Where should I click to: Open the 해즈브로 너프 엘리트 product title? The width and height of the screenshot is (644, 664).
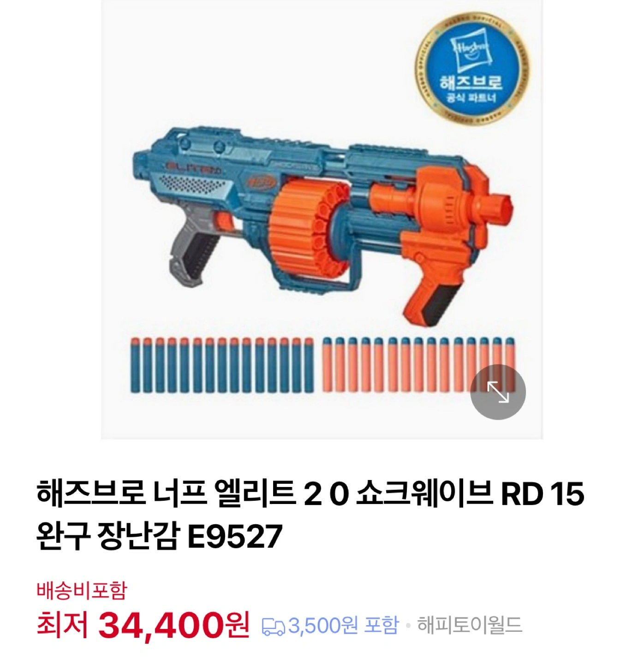point(310,494)
